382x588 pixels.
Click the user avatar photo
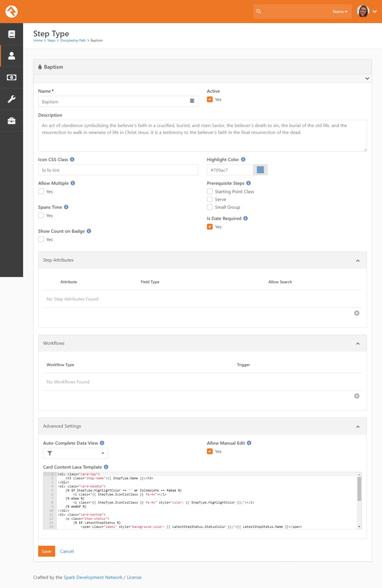point(363,11)
